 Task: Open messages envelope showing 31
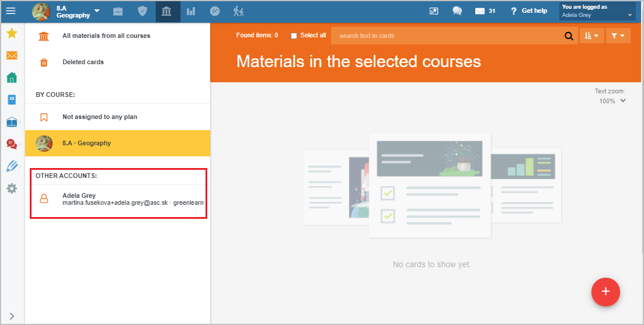485,11
